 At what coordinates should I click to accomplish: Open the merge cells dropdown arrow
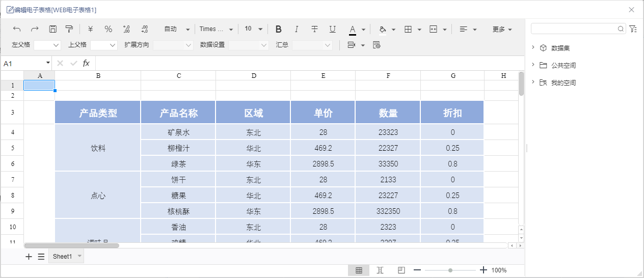[x=445, y=30]
